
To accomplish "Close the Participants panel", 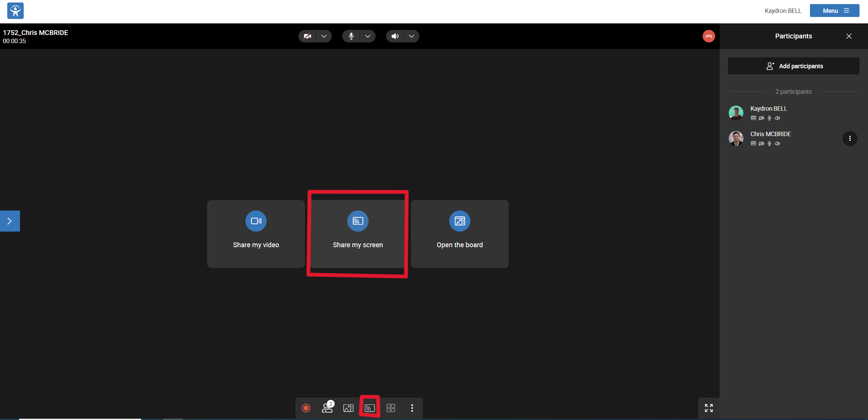I will click(x=849, y=36).
